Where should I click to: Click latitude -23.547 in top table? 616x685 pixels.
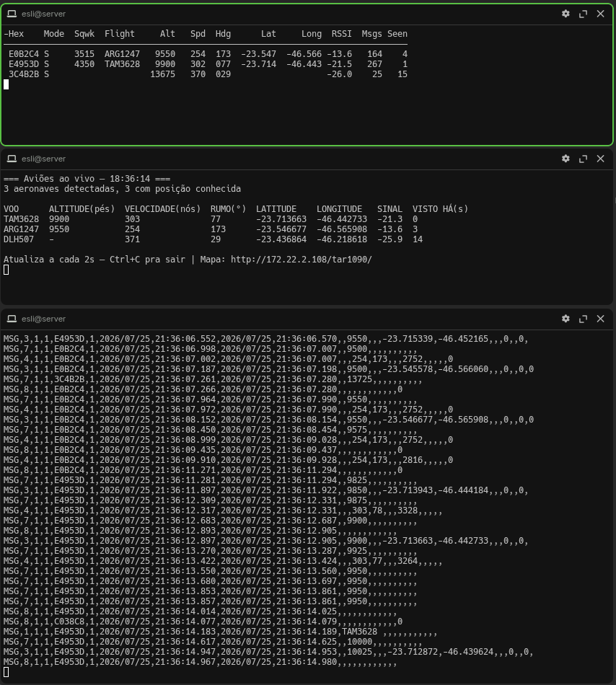(259, 54)
